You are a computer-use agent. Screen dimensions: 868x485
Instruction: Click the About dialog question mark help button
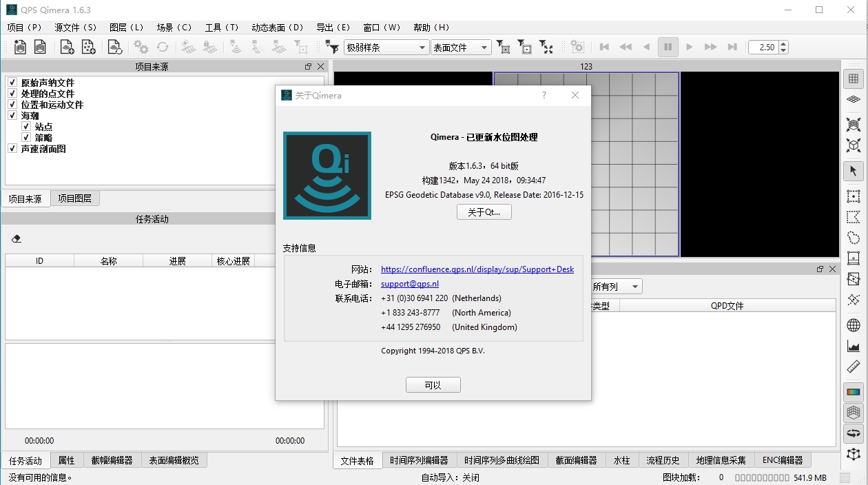[x=544, y=96]
